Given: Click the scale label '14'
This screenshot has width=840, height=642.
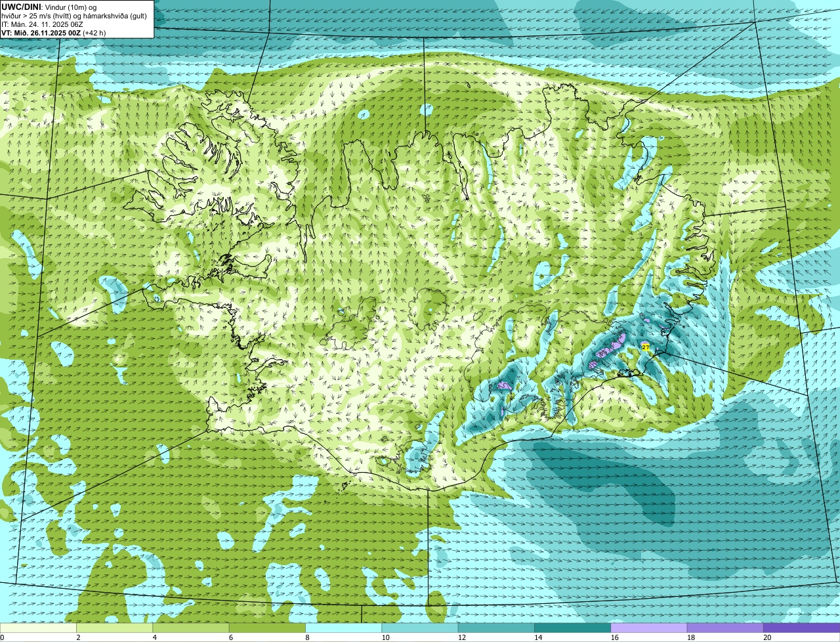Looking at the screenshot, I should [538, 637].
